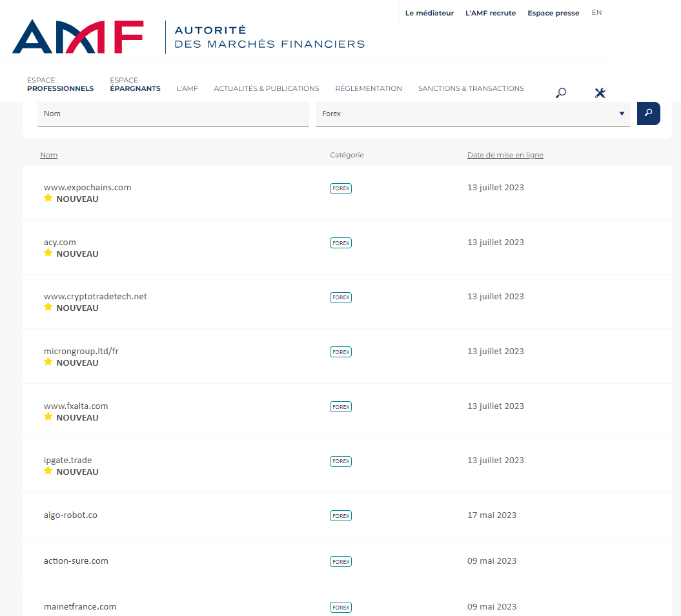Open Espace presse link
This screenshot has width=681, height=616.
pyautogui.click(x=553, y=13)
